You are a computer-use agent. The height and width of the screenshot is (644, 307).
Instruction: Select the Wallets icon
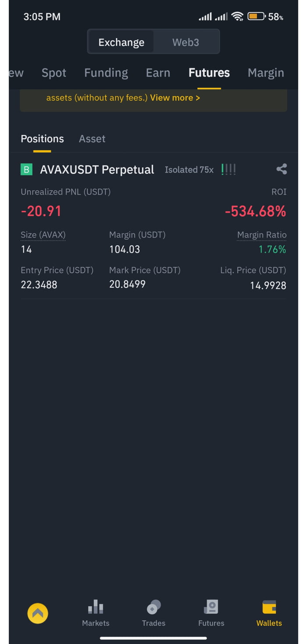[269, 607]
